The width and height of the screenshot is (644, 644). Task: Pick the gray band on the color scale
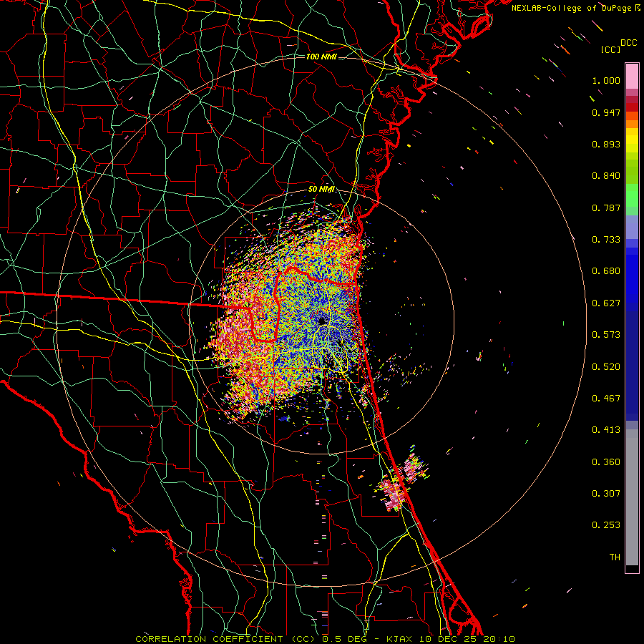point(632,497)
